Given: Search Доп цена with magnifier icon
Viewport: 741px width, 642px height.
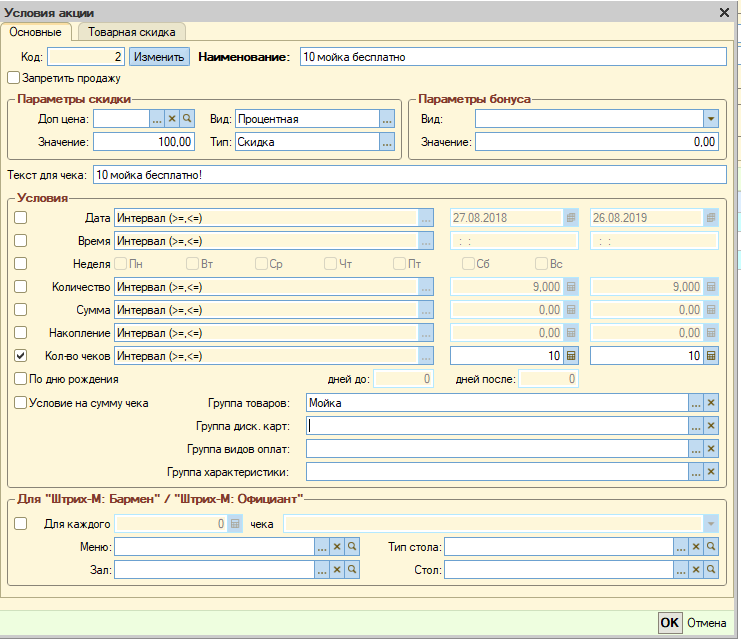Looking at the screenshot, I should click(187, 119).
